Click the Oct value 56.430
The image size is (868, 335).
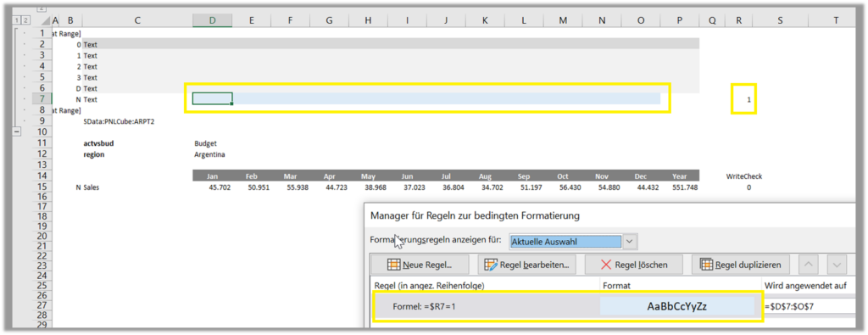point(571,187)
